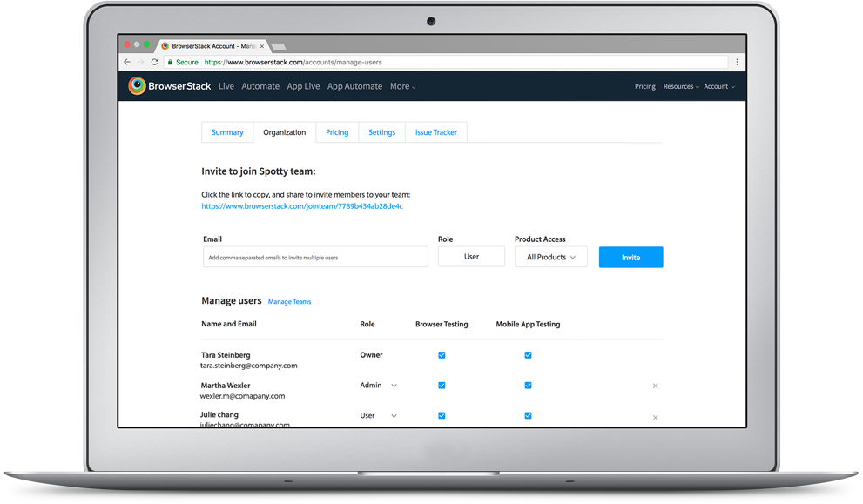Remove Julie Chang using the X icon

pyautogui.click(x=656, y=417)
